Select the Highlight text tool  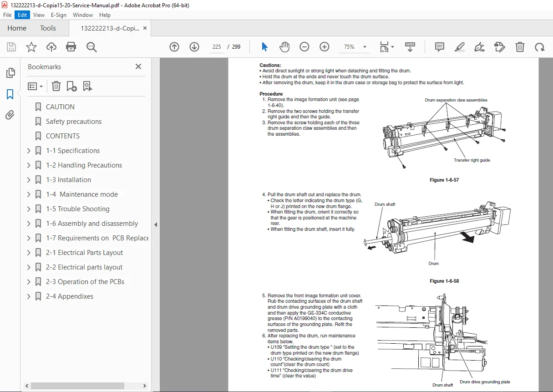[x=460, y=47]
